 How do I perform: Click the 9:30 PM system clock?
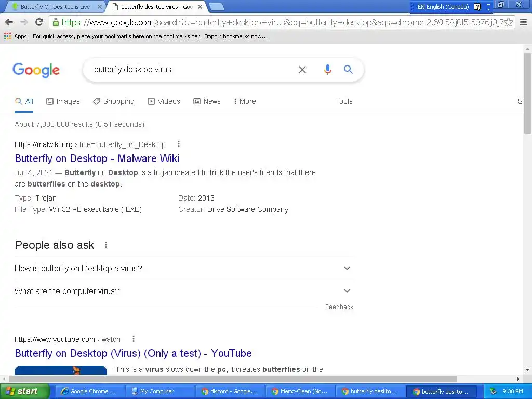513,391
